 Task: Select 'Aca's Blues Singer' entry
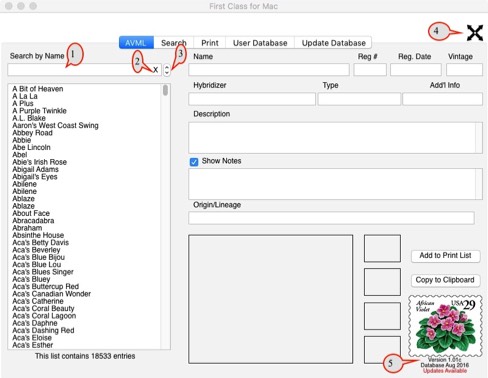[x=43, y=272]
